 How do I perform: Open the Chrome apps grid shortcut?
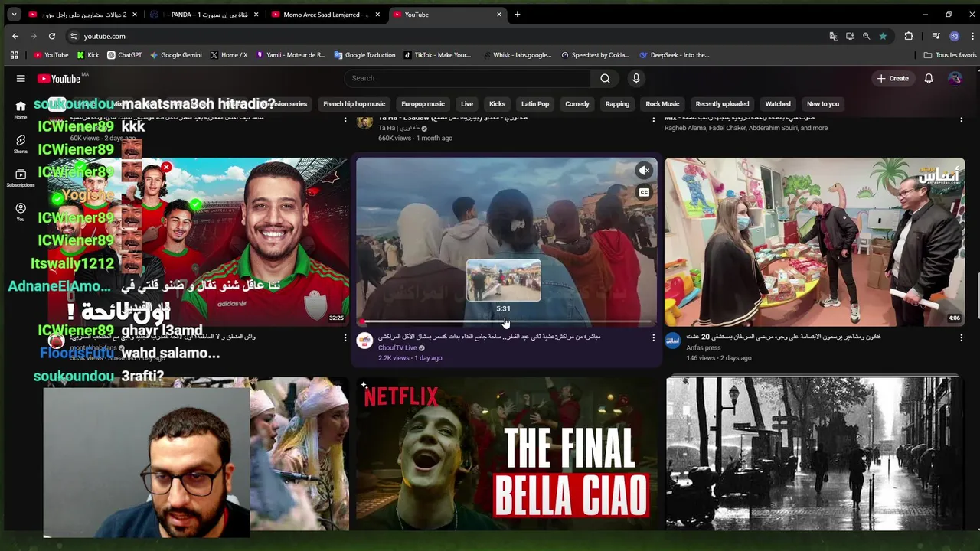pos(14,55)
